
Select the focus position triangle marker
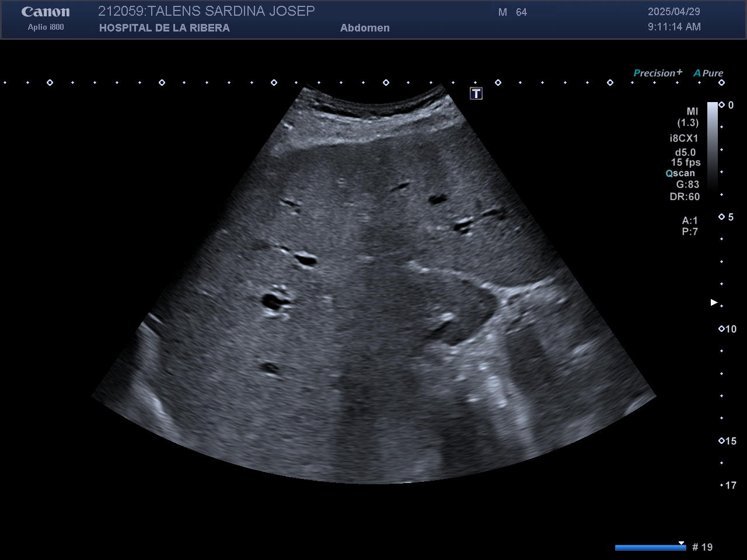[x=714, y=302]
